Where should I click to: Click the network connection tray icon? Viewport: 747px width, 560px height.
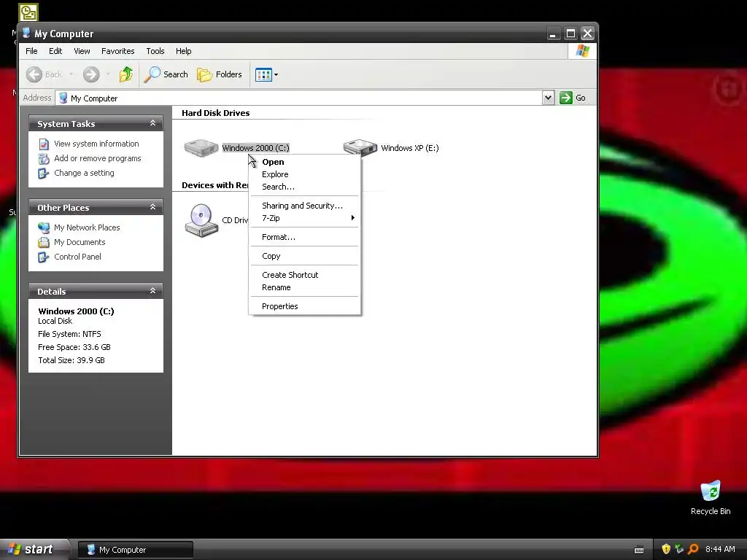(679, 549)
